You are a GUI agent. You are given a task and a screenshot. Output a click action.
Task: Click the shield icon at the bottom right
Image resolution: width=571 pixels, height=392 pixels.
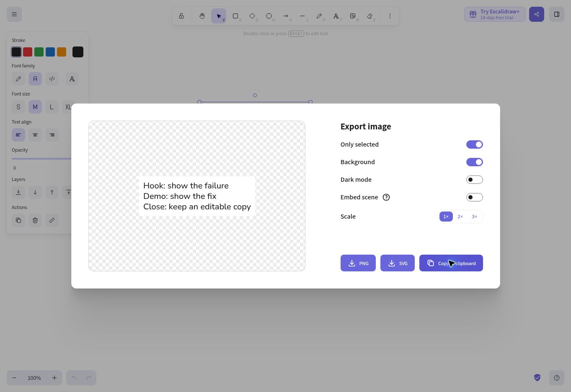[537, 378]
